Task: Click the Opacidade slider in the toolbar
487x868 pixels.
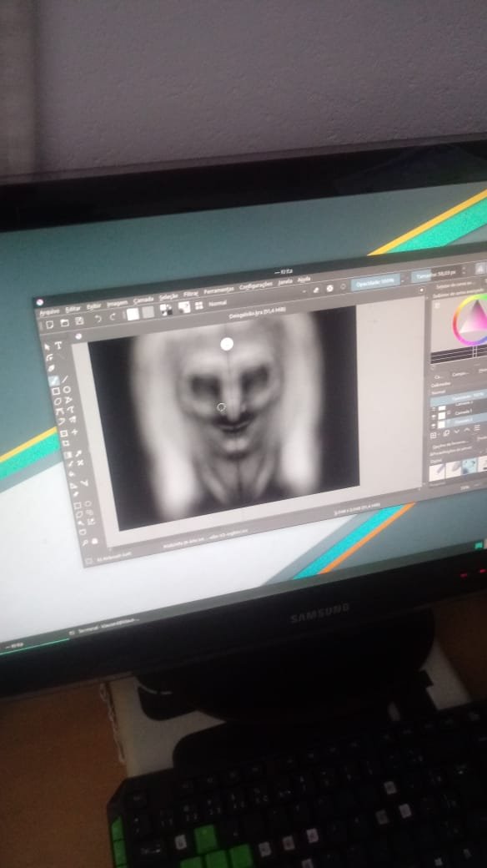Action: click(376, 281)
